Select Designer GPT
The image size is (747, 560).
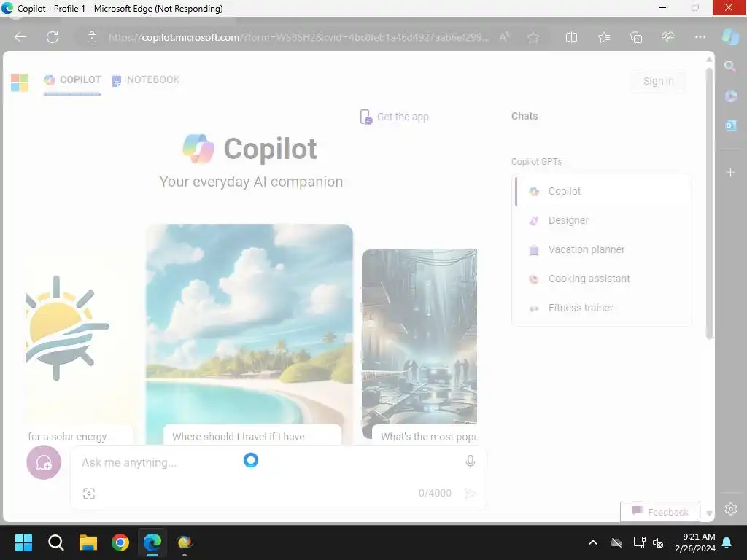click(x=602, y=220)
